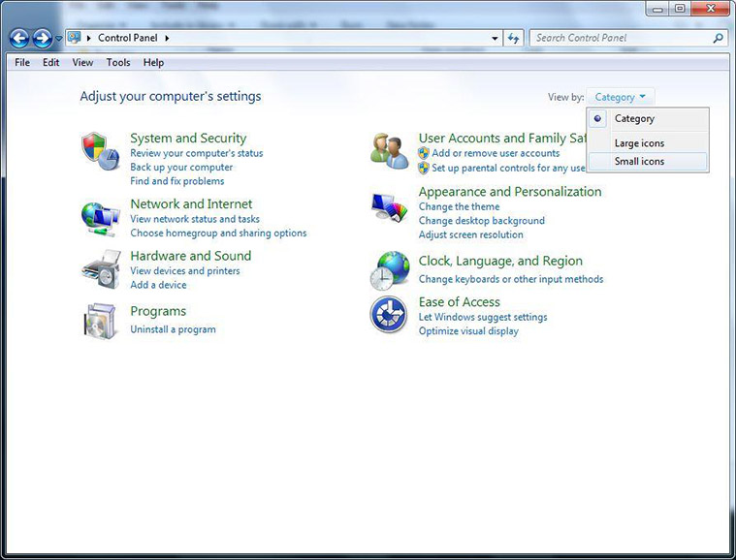Click Review your computer's status

pos(197,153)
